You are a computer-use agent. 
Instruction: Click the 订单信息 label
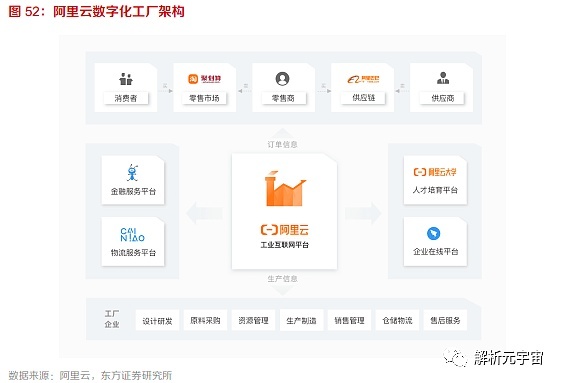(282, 144)
